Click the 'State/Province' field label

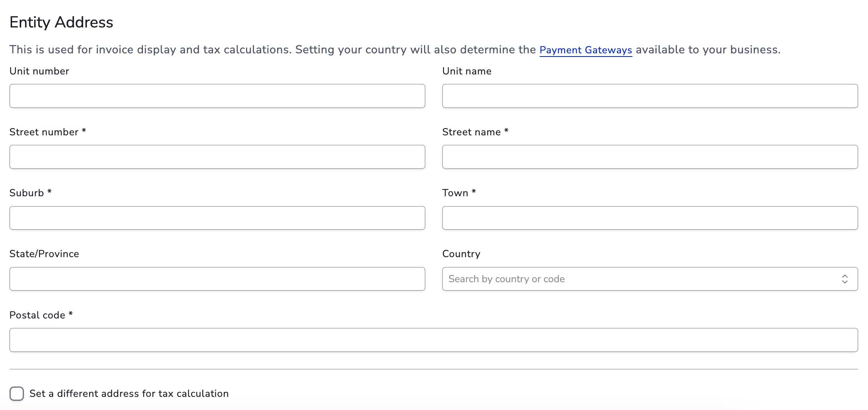44,254
